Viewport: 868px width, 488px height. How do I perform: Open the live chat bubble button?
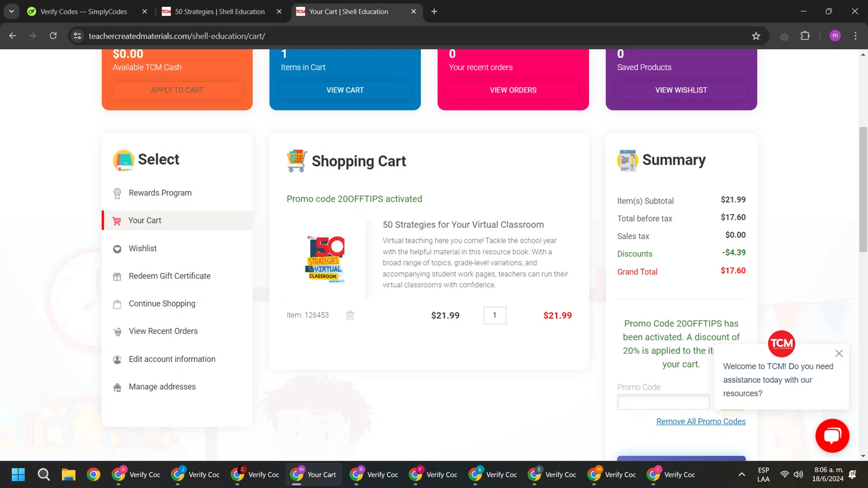pos(832,436)
